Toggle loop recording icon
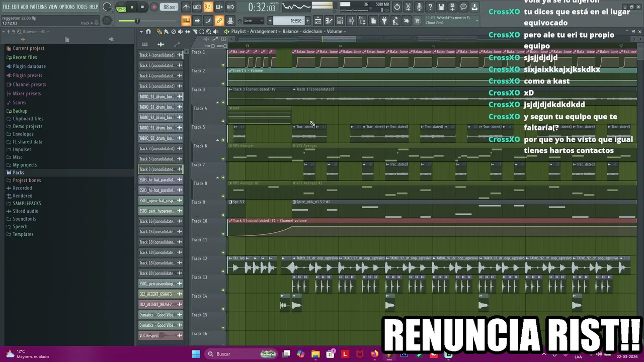This screenshot has width=644, height=362. tap(230, 7)
